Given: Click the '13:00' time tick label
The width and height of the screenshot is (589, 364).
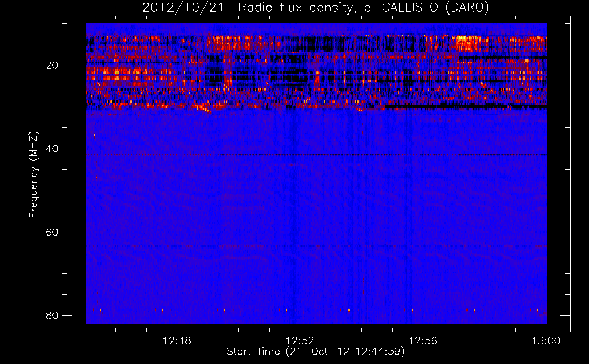Looking at the screenshot, I should coord(546,341).
